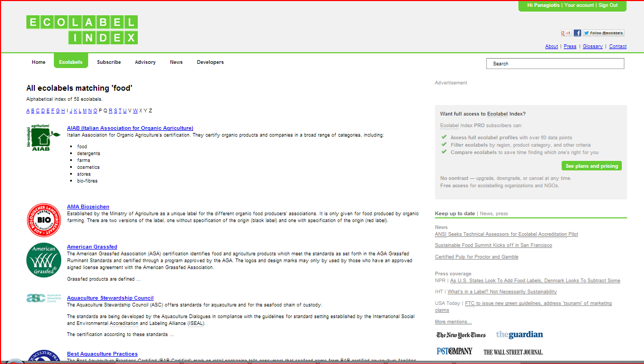Screen dimensions: 644x364
Task: Click the Google +1 button
Action: 566,33
